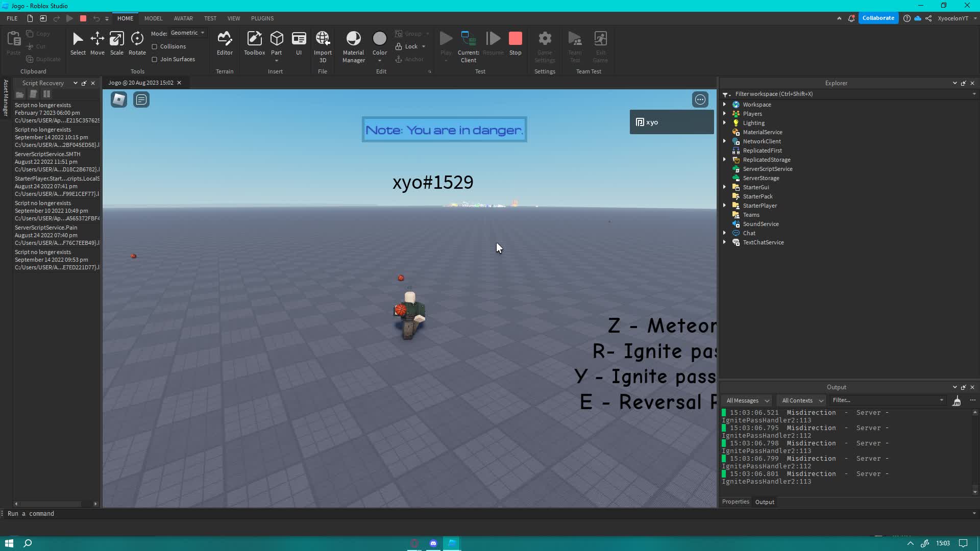Enable the Collisions checkbox
980x551 pixels.
(155, 46)
